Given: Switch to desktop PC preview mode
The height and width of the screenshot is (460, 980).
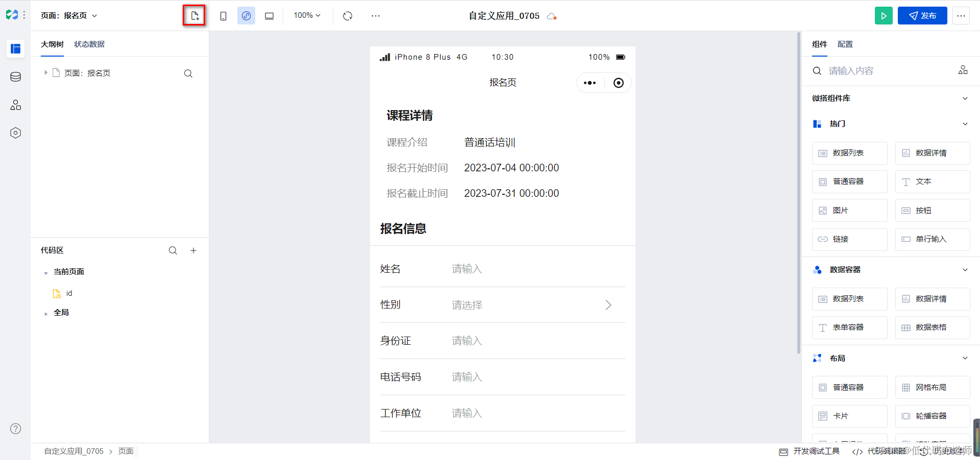Looking at the screenshot, I should pos(269,16).
